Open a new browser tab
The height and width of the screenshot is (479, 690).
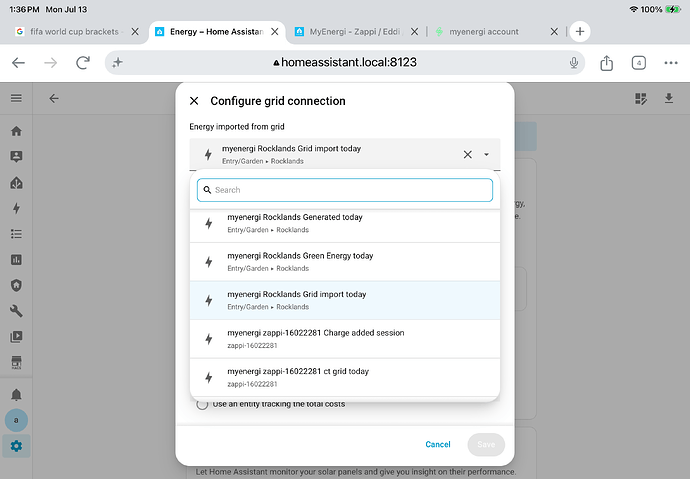[580, 32]
